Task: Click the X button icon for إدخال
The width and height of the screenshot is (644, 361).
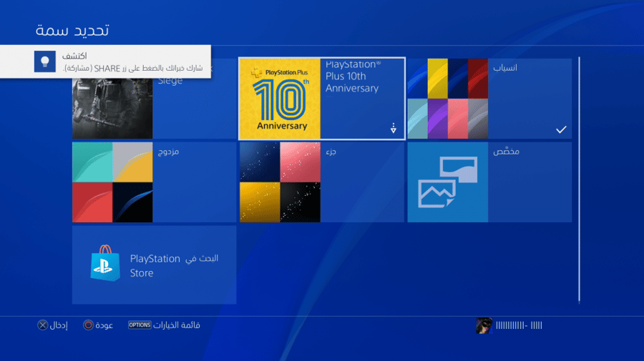Action: (x=43, y=325)
